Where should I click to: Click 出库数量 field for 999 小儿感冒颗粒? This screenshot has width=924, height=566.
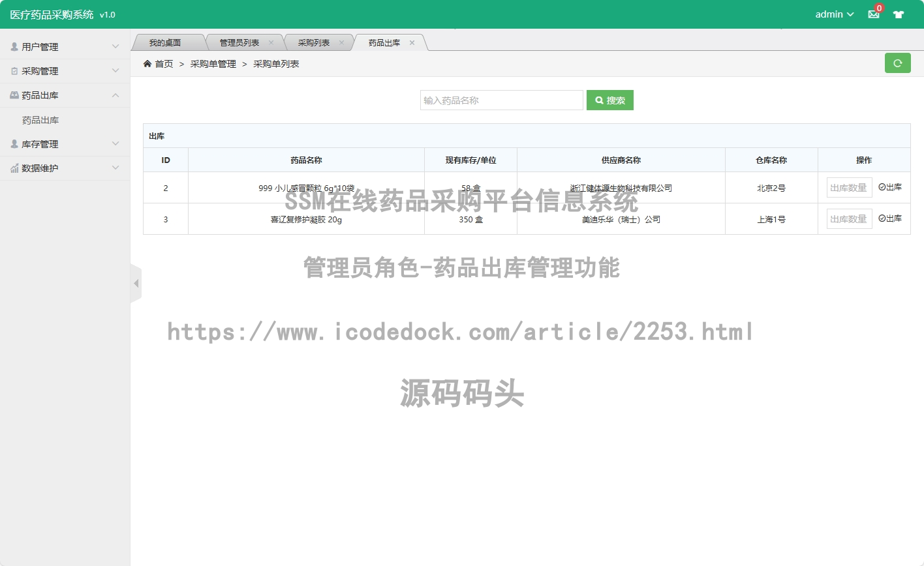(x=849, y=188)
